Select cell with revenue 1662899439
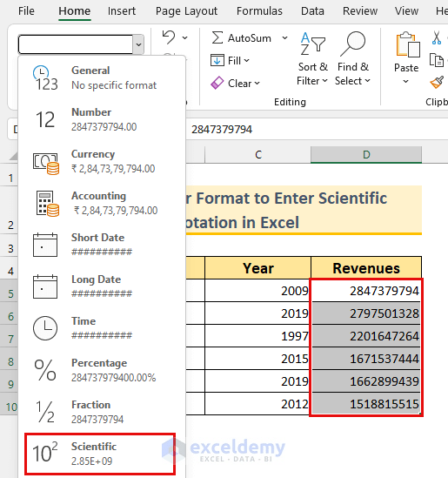 (366, 380)
